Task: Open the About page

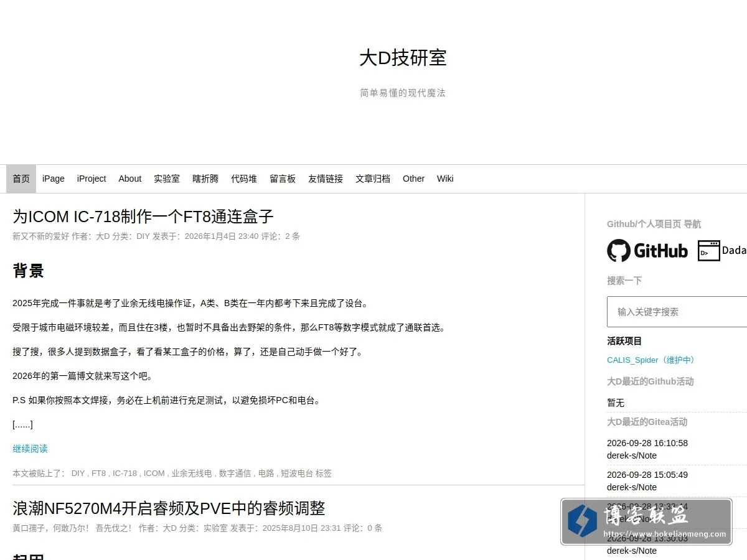Action: click(130, 179)
